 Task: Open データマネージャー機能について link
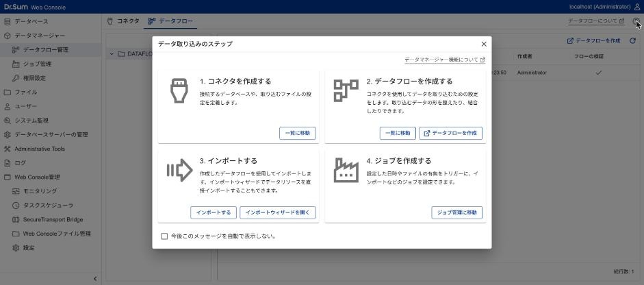point(445,60)
